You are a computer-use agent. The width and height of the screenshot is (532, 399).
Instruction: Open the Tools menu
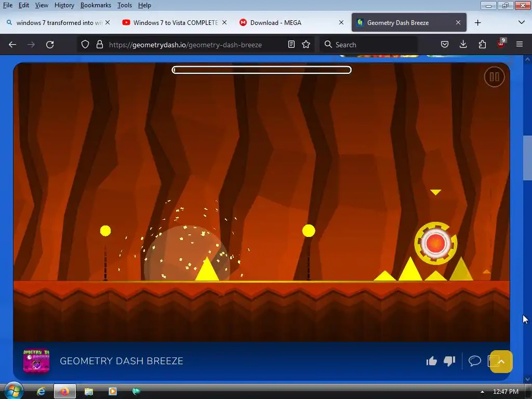pyautogui.click(x=125, y=5)
